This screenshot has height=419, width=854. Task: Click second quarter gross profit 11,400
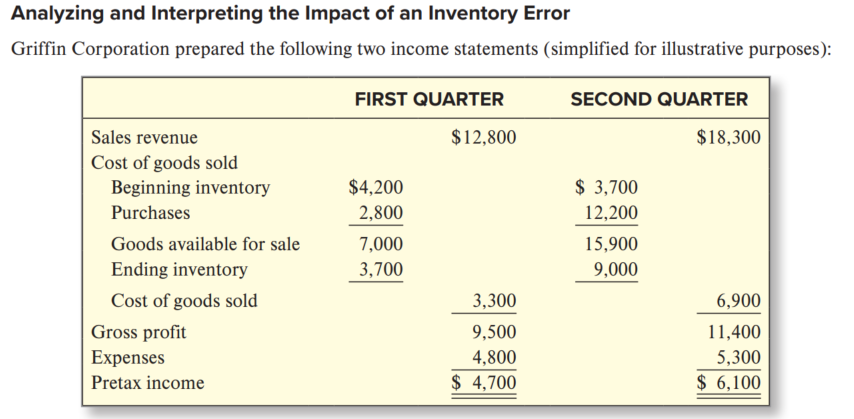point(733,332)
